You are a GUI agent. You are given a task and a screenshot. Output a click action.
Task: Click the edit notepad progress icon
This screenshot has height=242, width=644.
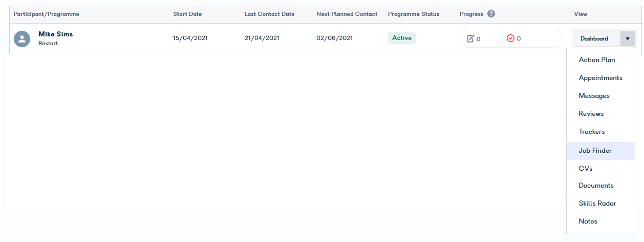click(x=471, y=38)
